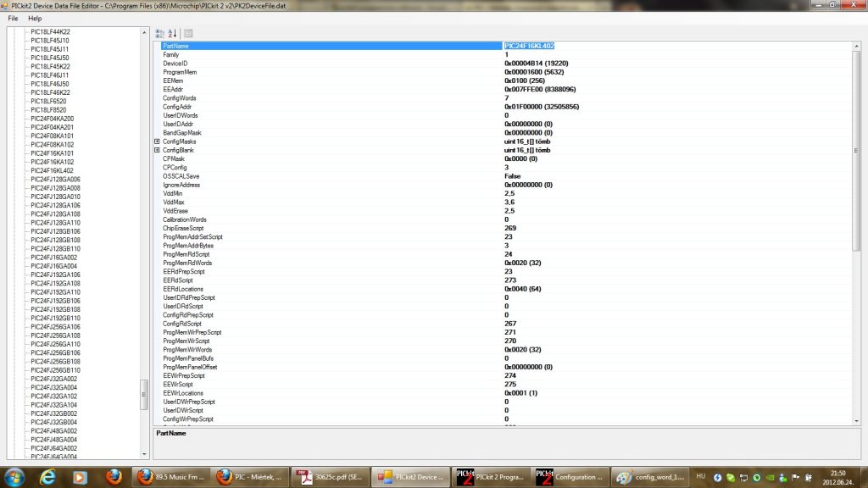Viewport: 868px width, 488px height.
Task: Switch property grid to Categorized view
Action: pyautogui.click(x=160, y=33)
